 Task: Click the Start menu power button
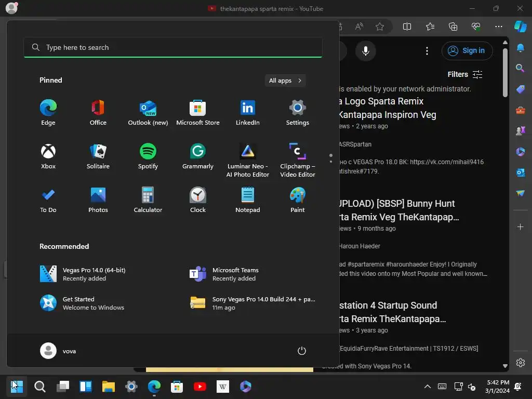(x=302, y=351)
